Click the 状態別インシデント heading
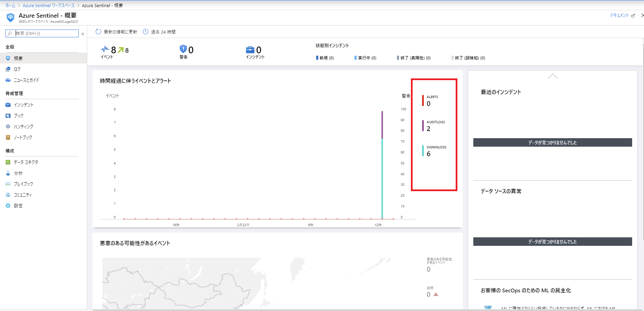This screenshot has height=311, width=644. 332,45
